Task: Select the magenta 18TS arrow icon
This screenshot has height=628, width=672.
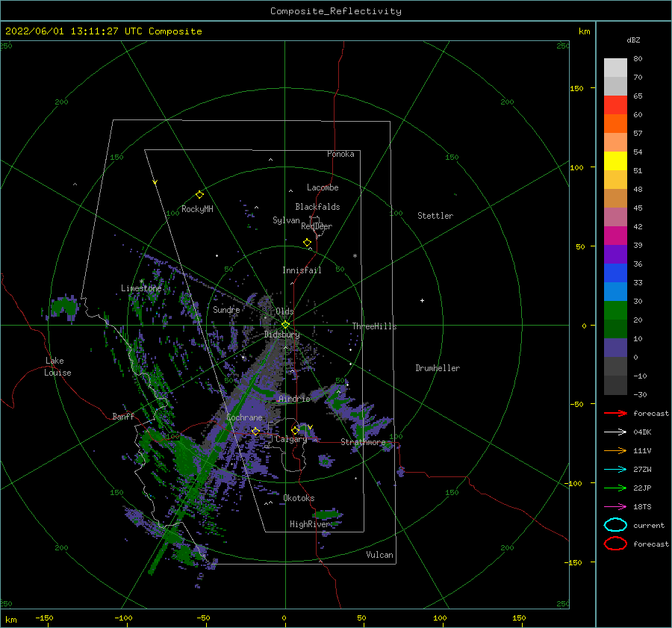Action: 615,507
